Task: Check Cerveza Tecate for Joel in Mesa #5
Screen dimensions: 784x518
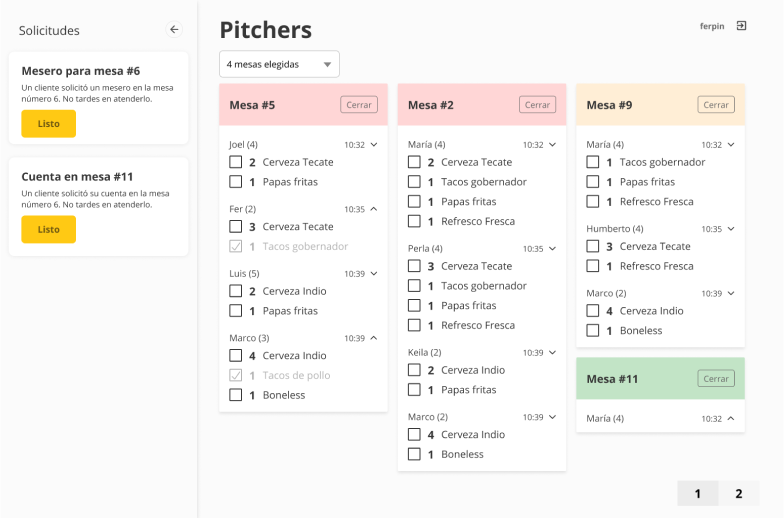Action: point(236,162)
